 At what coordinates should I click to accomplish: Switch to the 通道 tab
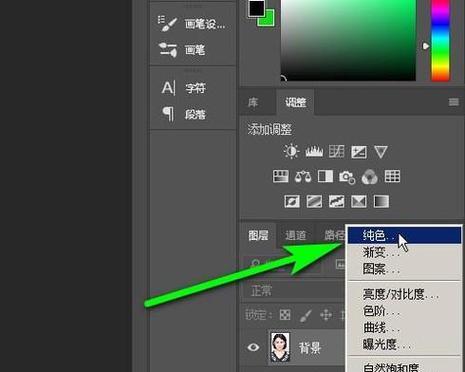point(295,235)
